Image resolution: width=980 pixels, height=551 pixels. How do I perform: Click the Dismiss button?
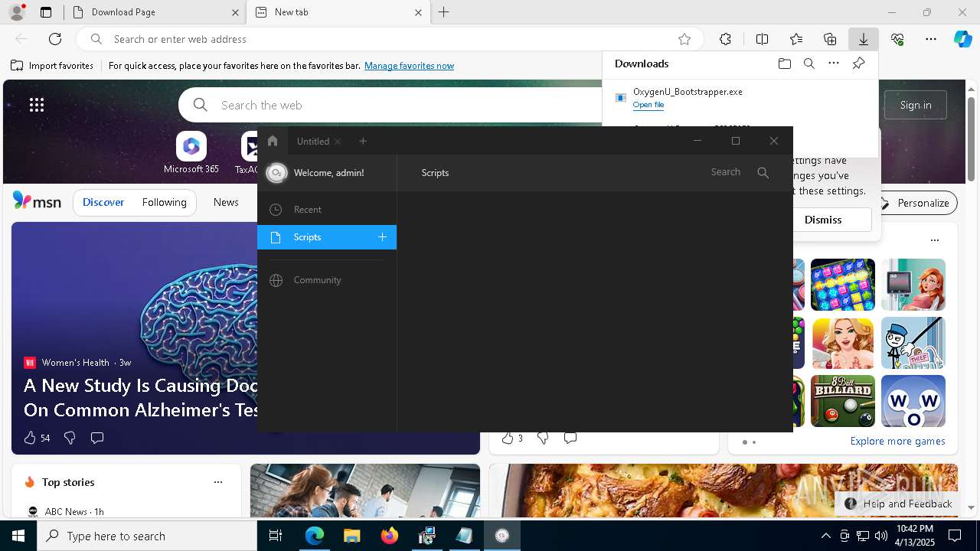coord(823,220)
